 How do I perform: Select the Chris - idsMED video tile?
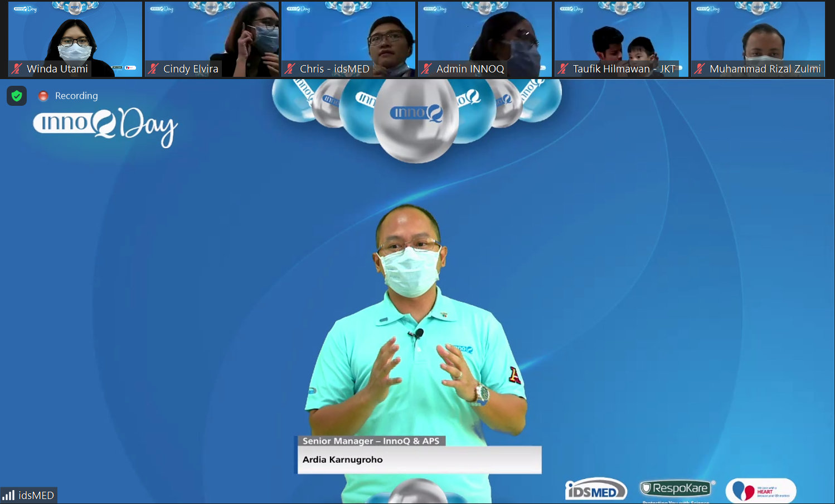click(x=348, y=33)
